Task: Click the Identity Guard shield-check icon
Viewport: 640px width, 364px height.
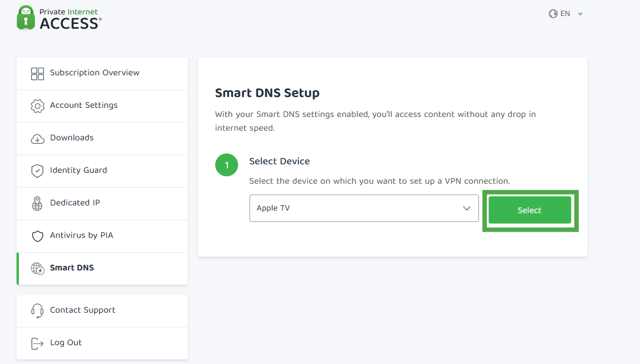Action: (38, 171)
